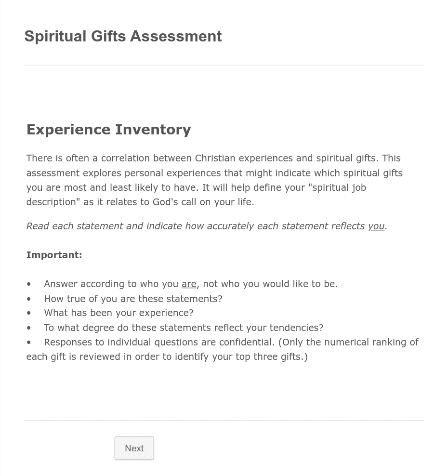Click the 'How true of you' bullet item

[x=133, y=298]
